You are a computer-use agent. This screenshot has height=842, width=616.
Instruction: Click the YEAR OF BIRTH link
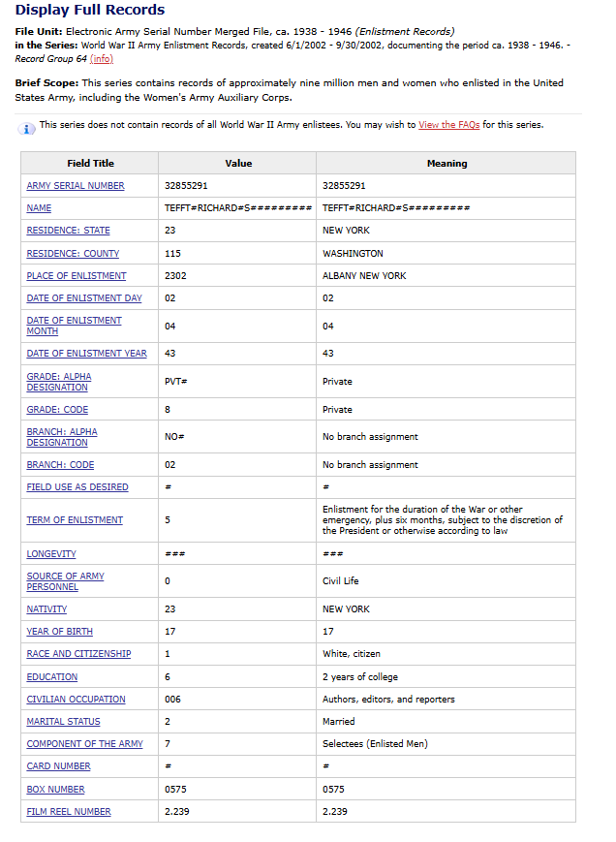[x=60, y=632]
